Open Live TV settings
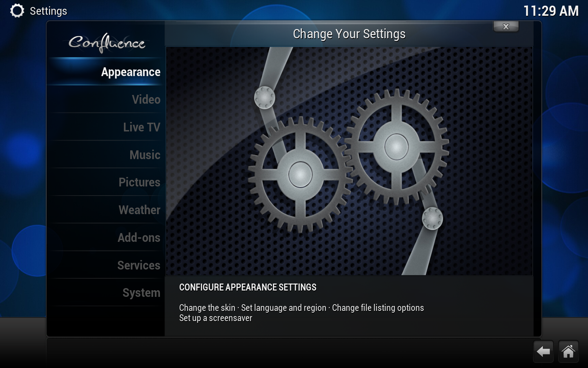The height and width of the screenshot is (368, 588). coord(141,127)
